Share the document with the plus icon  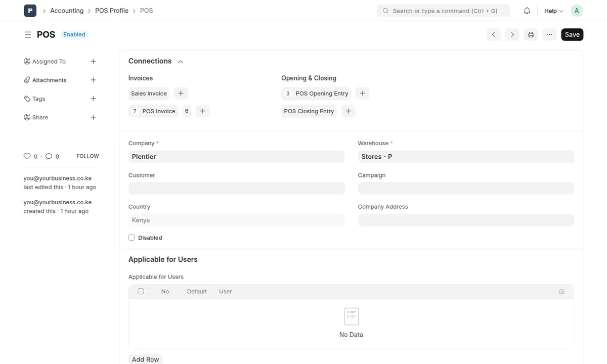[93, 117]
